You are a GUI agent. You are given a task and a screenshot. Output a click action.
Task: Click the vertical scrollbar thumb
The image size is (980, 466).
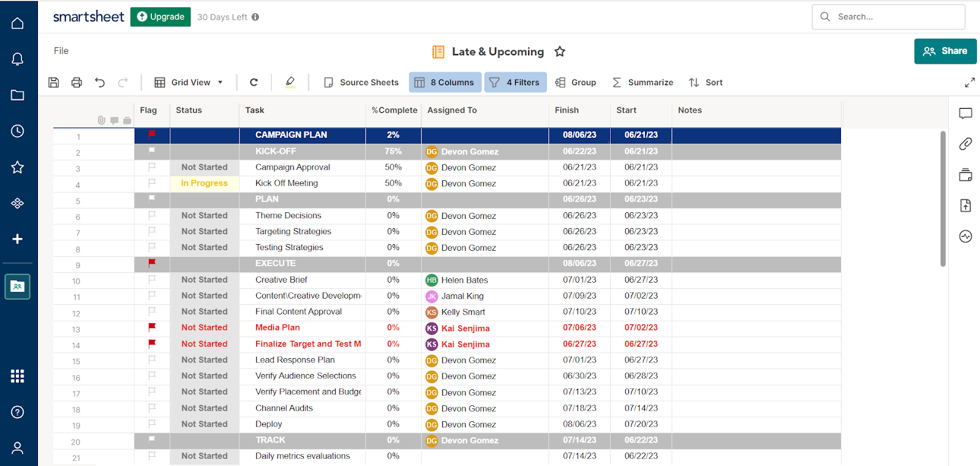943,198
